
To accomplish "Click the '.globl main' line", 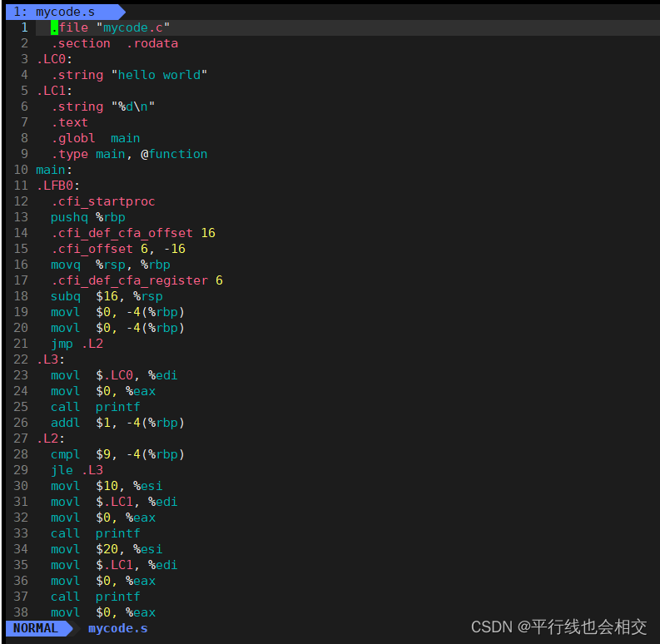I will point(96,138).
